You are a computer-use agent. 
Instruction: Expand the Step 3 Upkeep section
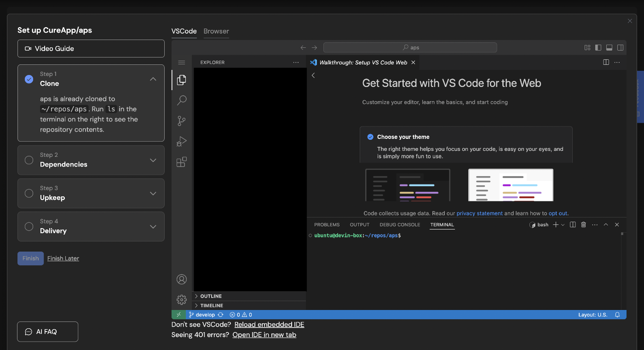click(x=153, y=193)
